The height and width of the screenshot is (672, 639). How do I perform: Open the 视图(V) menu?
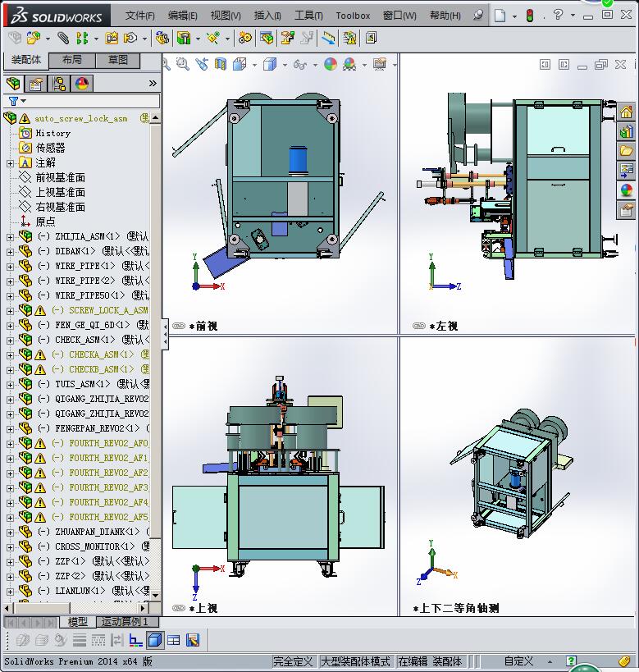click(x=226, y=16)
